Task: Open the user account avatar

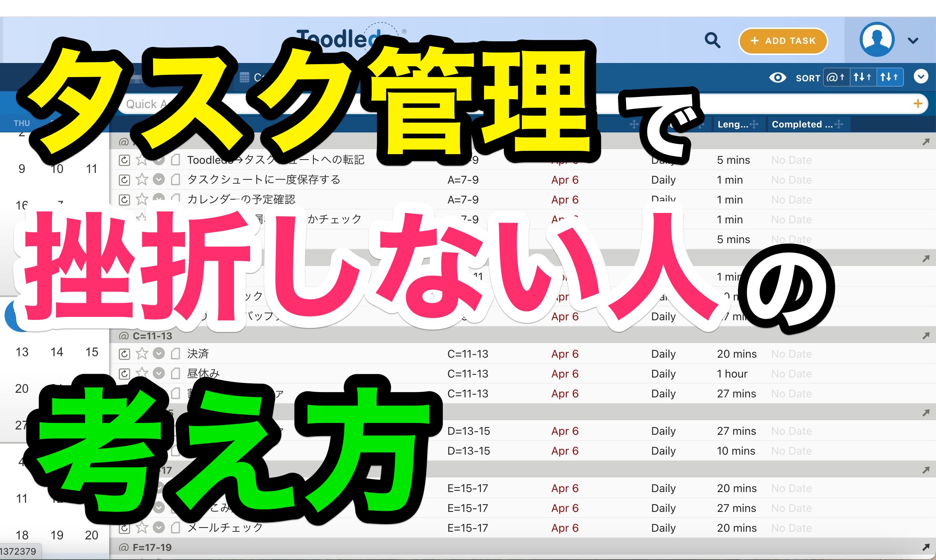Action: (877, 40)
